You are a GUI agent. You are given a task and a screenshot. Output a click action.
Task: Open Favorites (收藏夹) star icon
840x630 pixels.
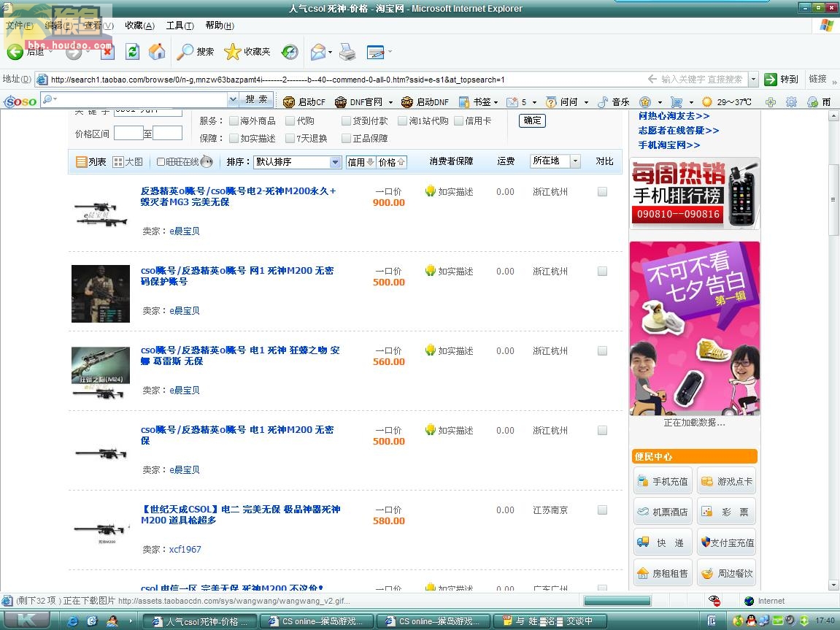coord(247,51)
